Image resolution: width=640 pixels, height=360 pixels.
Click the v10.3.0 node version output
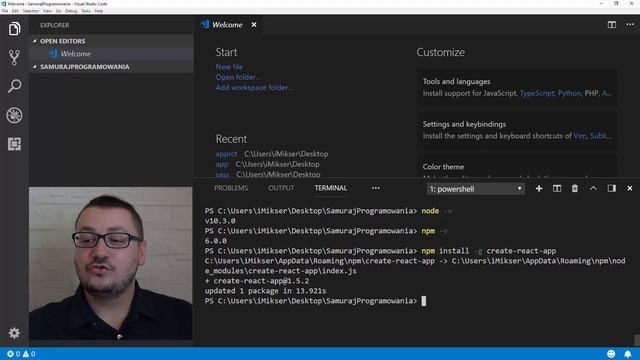coord(220,221)
